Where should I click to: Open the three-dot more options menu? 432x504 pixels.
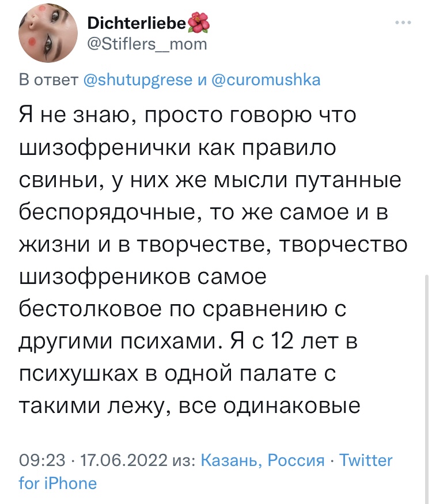(403, 23)
